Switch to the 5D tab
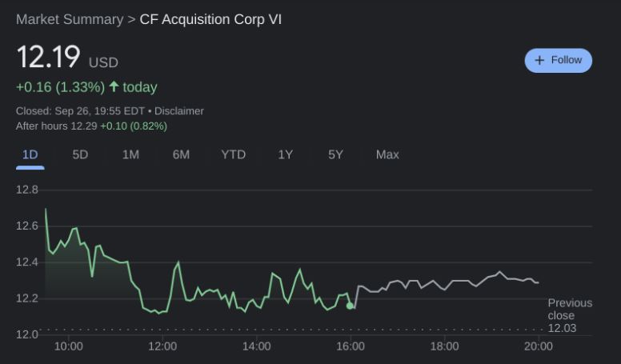Screen dimensions: 621x364 (x=80, y=154)
